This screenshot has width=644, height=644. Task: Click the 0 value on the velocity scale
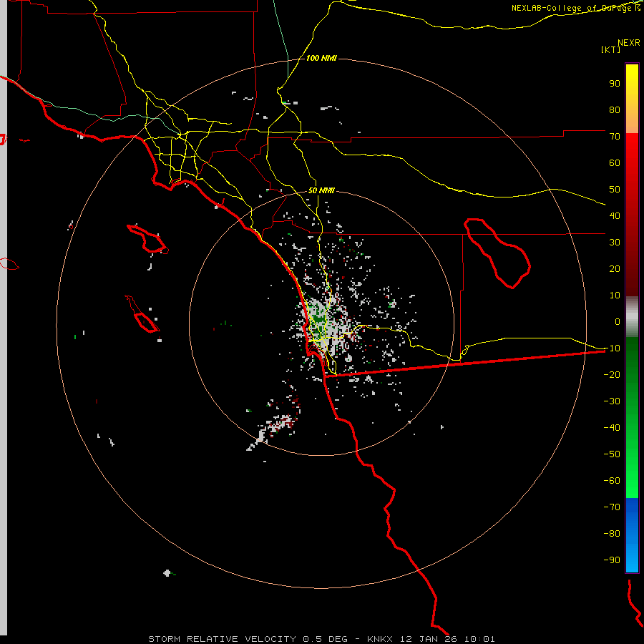tap(618, 321)
